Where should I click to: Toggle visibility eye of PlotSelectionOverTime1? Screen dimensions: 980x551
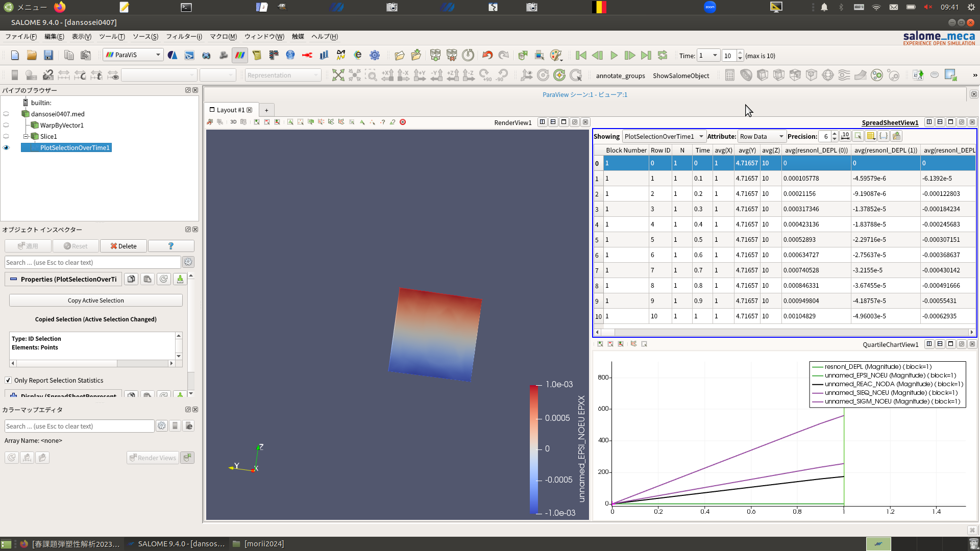coord(6,148)
